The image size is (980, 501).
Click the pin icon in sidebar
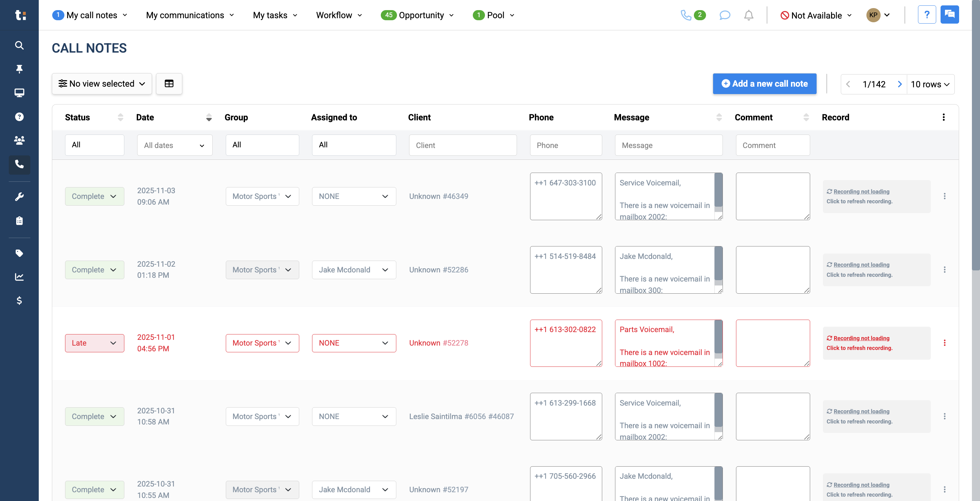[x=19, y=69]
